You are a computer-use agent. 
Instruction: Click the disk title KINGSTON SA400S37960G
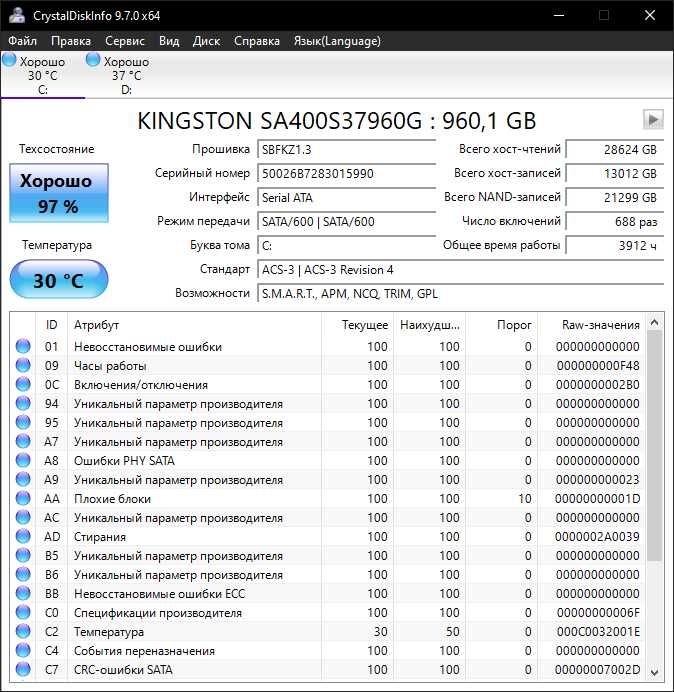pos(336,120)
